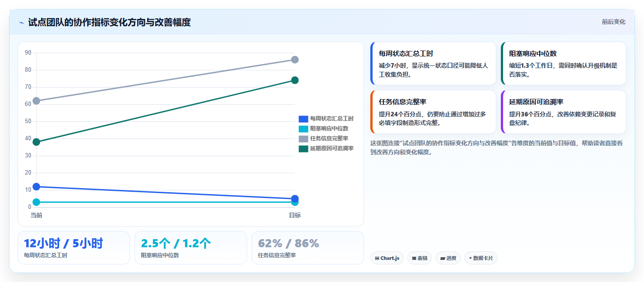Click the 当前 x-axis label
644x282 pixels.
point(37,215)
